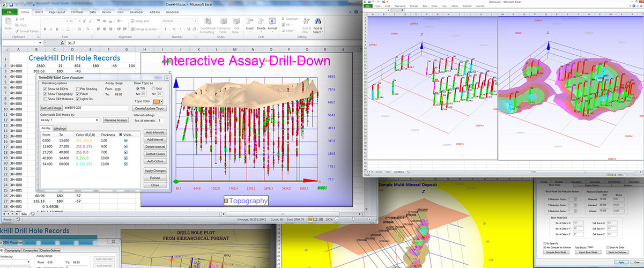Open the Developer ribbon tab
Viewport: 644px width, 268px height.
(x=136, y=12)
